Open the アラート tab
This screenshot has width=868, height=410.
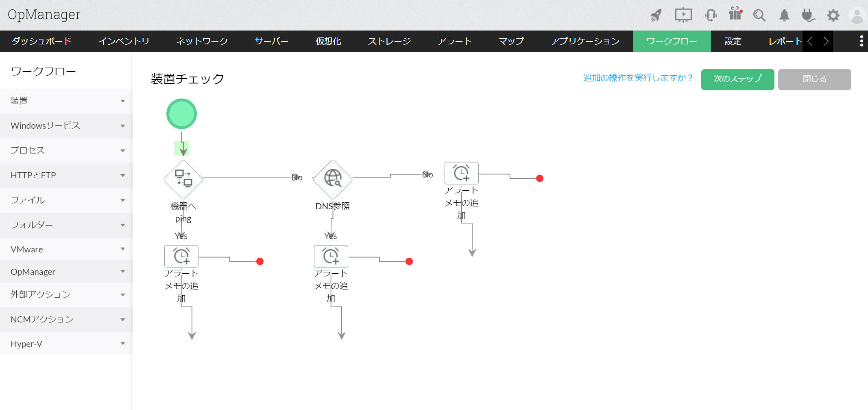coord(454,41)
